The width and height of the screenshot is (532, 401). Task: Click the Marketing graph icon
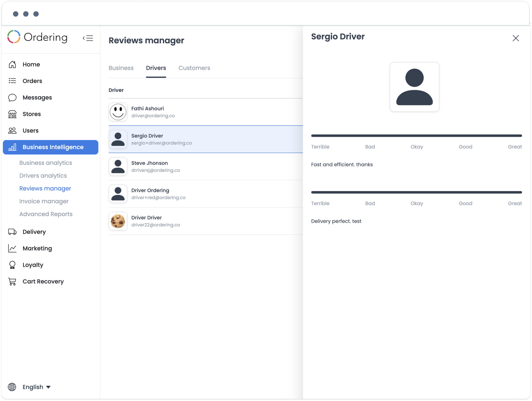(12, 248)
